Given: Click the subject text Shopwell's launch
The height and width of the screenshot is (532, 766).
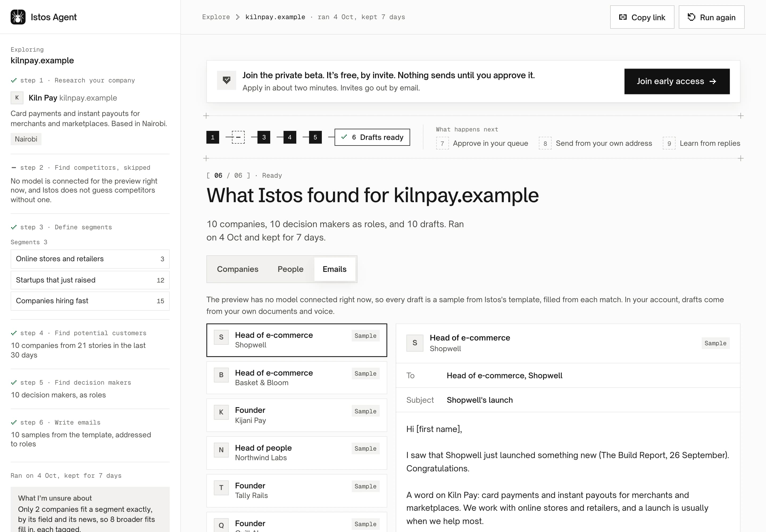Looking at the screenshot, I should [480, 400].
